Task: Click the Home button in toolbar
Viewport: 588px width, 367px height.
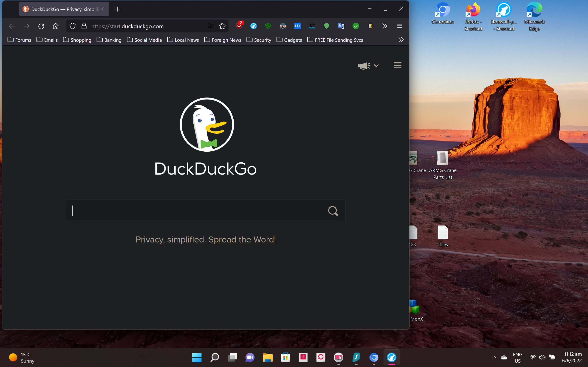Action: pos(56,26)
